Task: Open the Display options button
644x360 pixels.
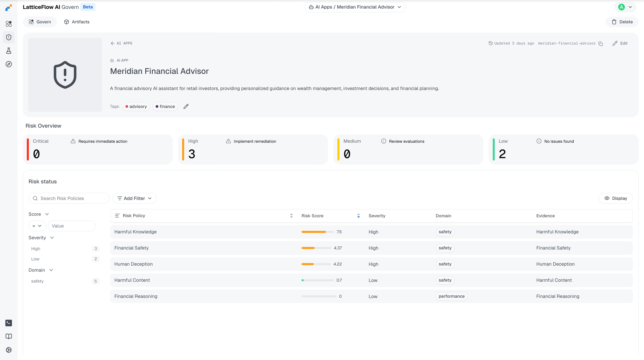Action: point(615,198)
